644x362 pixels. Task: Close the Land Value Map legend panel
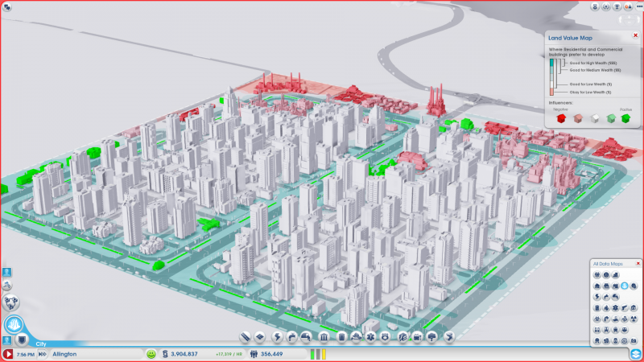pos(635,35)
